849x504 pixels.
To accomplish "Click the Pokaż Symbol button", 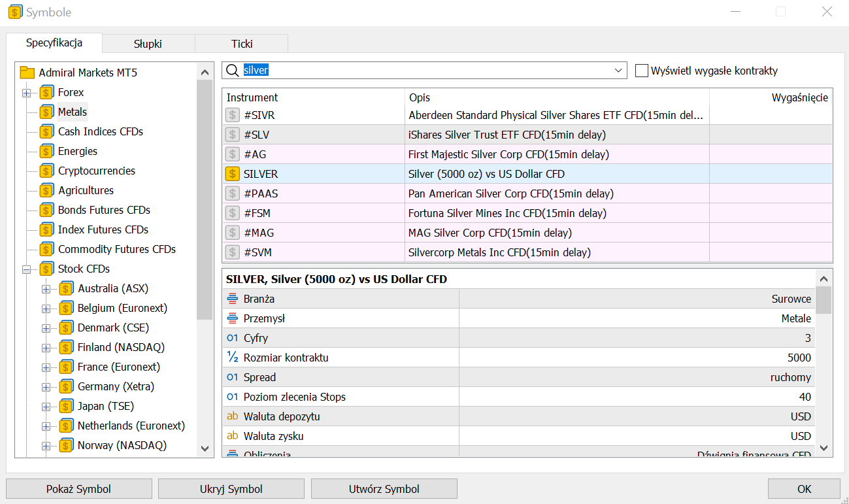I will click(x=79, y=489).
